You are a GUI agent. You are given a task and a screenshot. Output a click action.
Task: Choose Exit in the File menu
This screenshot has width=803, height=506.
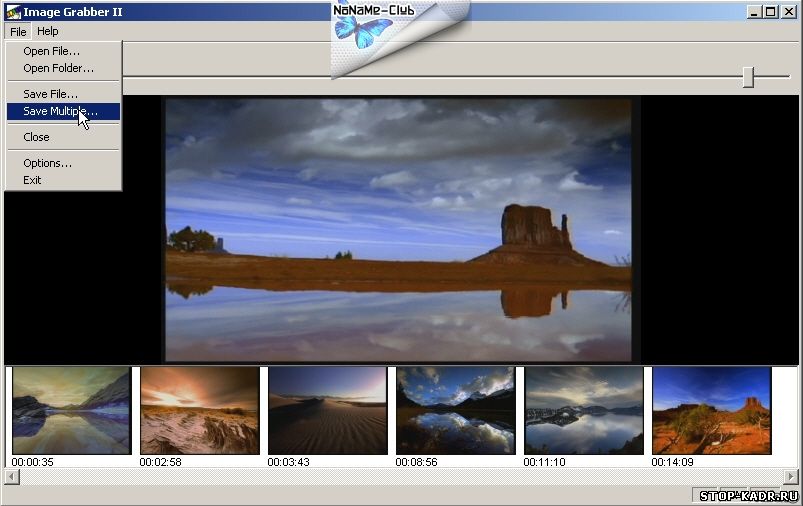[x=64, y=180]
